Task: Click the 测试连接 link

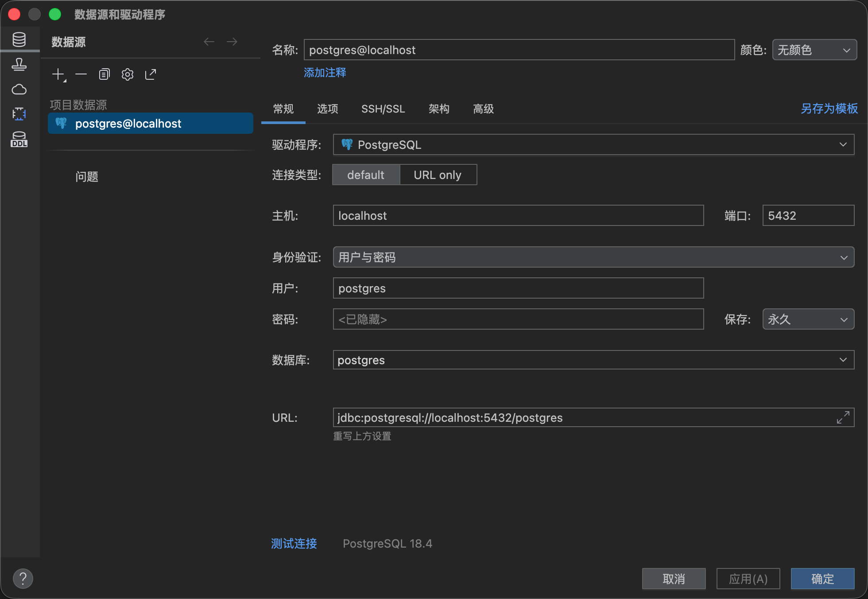Action: point(294,544)
